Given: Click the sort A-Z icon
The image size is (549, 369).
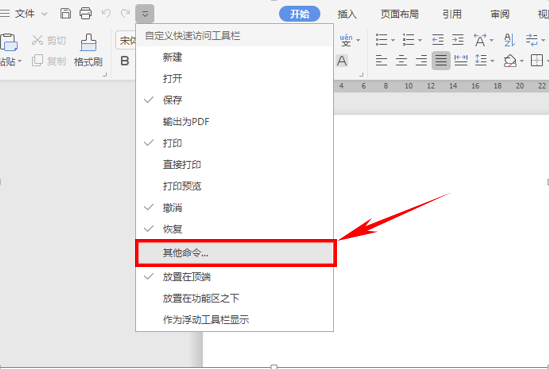Looking at the screenshot, I should click(x=509, y=40).
